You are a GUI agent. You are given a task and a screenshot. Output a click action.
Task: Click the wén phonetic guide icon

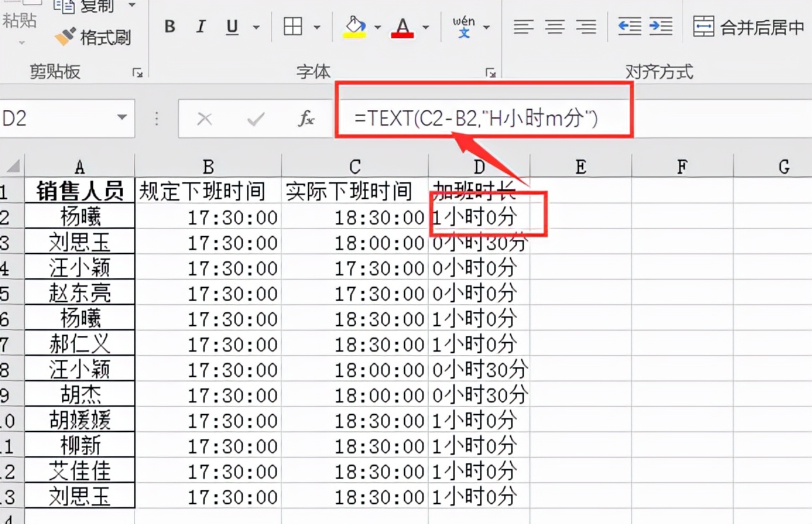tap(463, 27)
